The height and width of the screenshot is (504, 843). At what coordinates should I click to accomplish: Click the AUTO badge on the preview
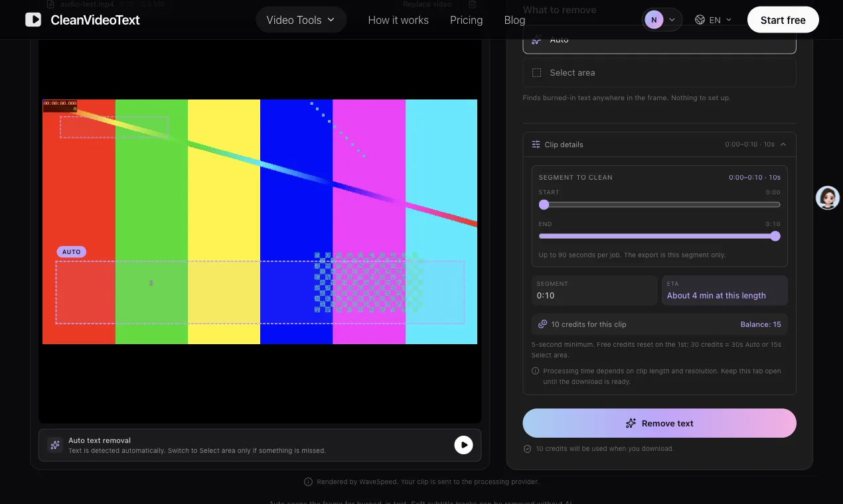click(72, 252)
